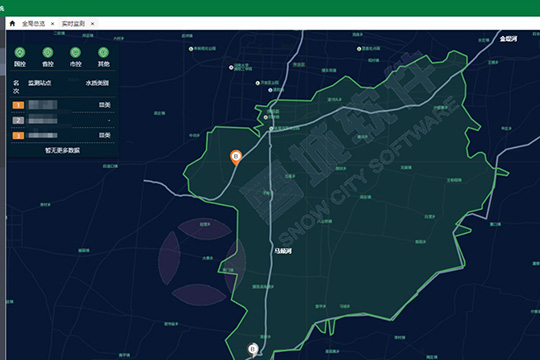Click the 马颊河 river label
The width and height of the screenshot is (540, 360).
point(283,251)
